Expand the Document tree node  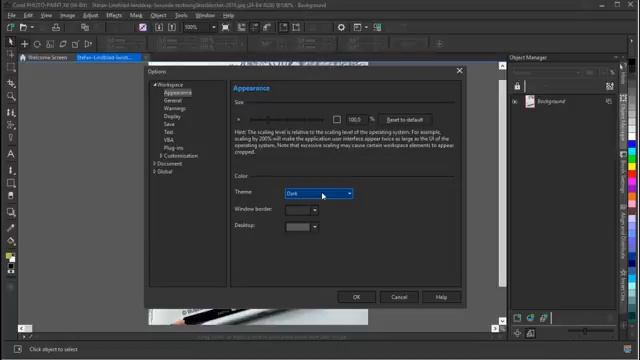coord(154,164)
